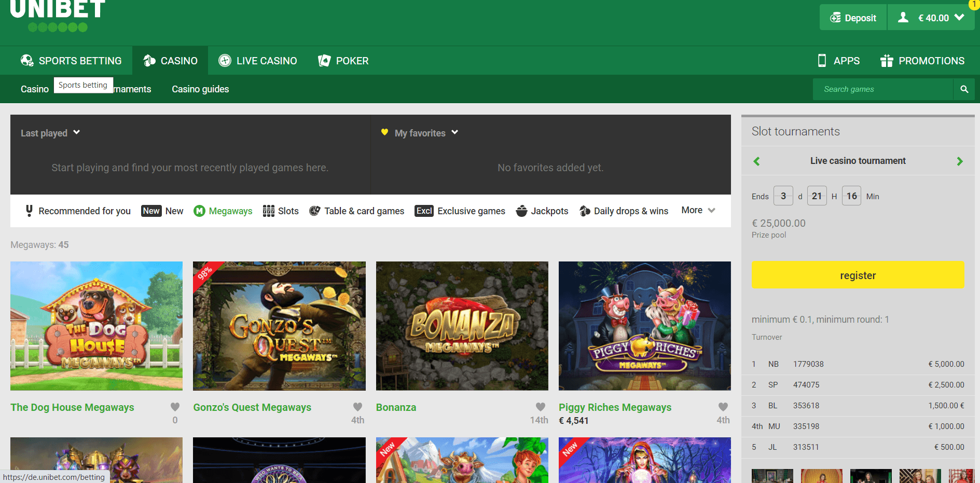Click the account profile icon
Image resolution: width=980 pixels, height=483 pixels.
click(903, 18)
